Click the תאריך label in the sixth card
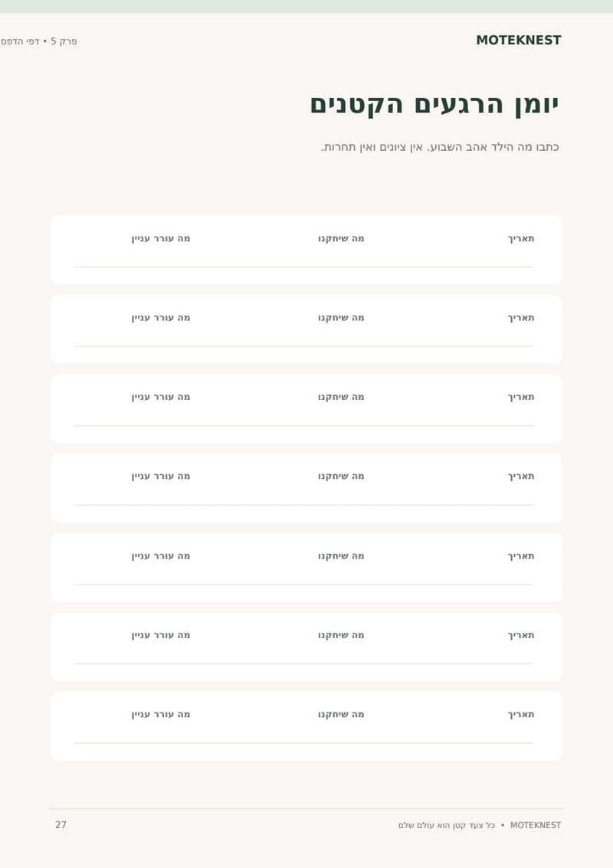613x868 pixels. (521, 635)
